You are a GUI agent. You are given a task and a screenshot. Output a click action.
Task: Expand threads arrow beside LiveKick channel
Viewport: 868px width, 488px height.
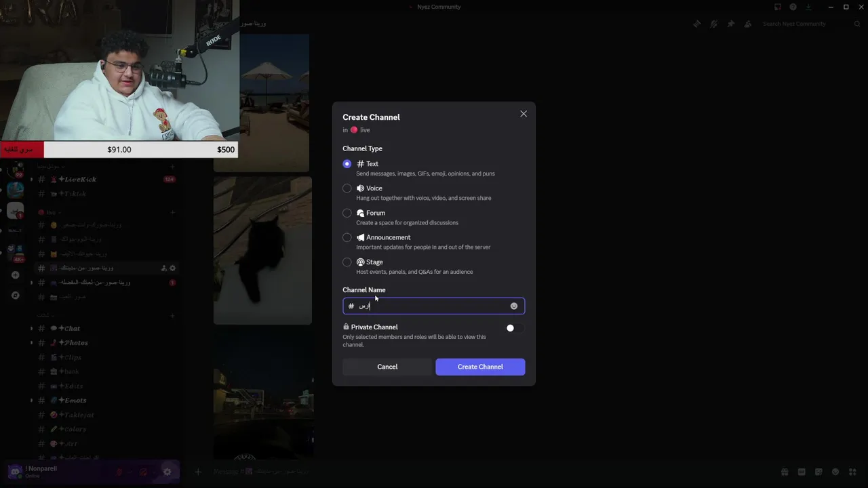tap(31, 180)
